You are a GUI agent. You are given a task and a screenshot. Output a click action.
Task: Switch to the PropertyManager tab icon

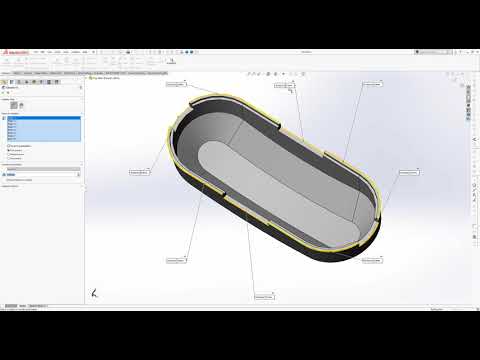pos(12,82)
